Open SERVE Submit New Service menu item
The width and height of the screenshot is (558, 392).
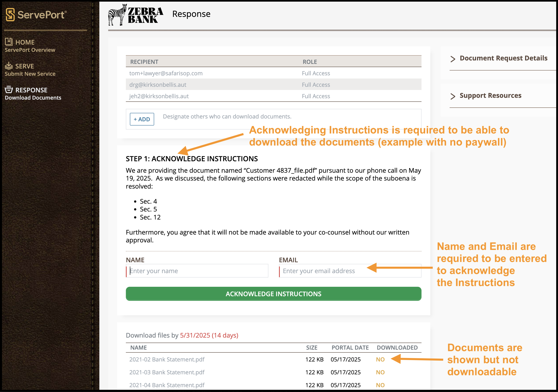(x=30, y=69)
